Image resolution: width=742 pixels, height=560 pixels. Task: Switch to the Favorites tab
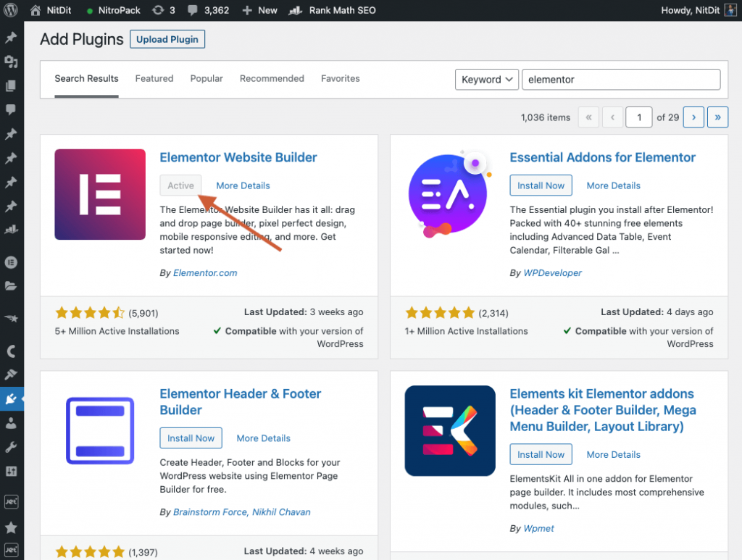coord(341,78)
